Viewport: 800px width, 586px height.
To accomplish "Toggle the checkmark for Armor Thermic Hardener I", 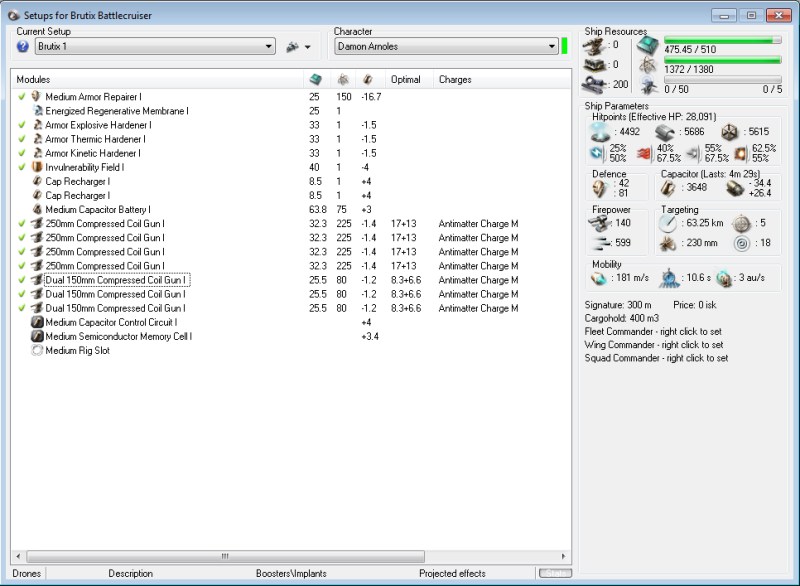I will [x=21, y=139].
